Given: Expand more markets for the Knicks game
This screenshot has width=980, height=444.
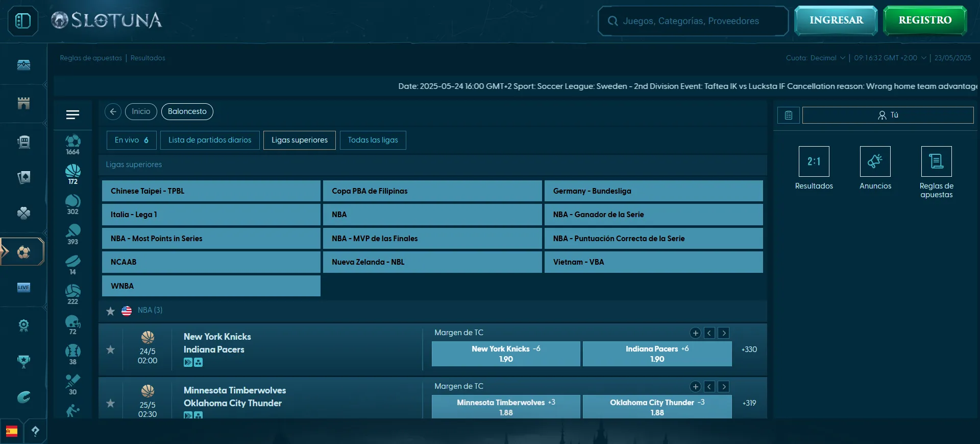Looking at the screenshot, I should (x=695, y=333).
